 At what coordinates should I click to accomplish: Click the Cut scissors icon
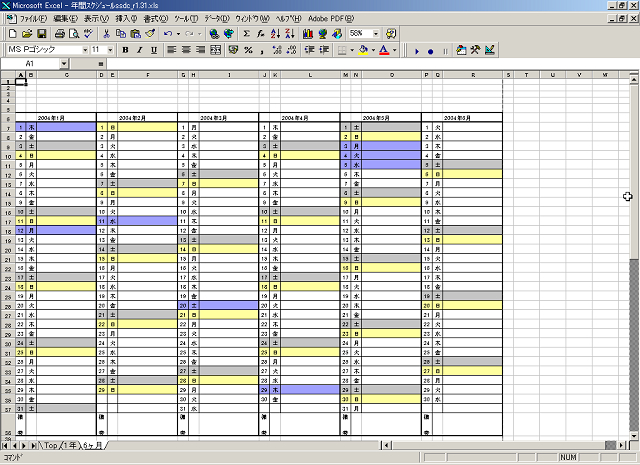point(105,34)
